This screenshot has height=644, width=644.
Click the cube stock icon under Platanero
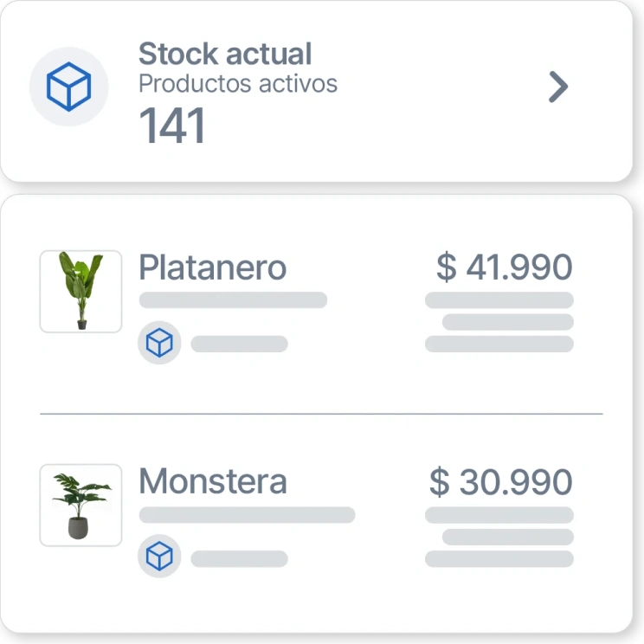click(159, 344)
